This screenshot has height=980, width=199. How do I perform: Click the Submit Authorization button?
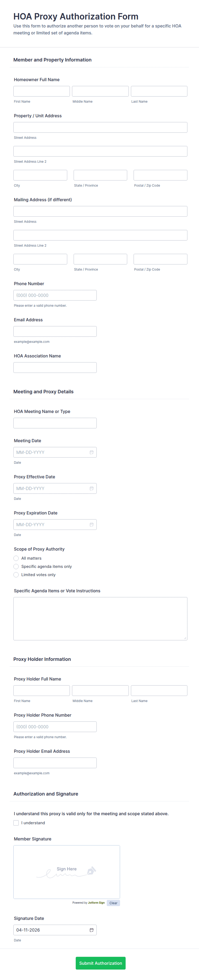[100, 963]
